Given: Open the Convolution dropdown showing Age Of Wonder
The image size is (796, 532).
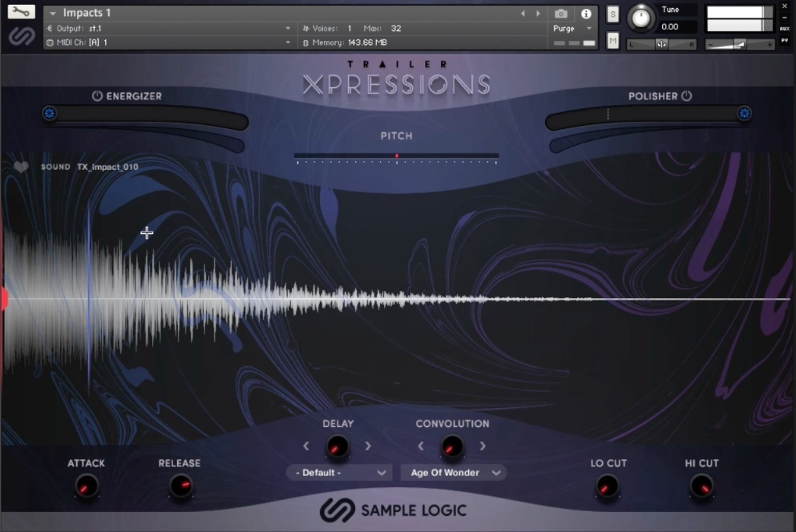Looking at the screenshot, I should click(x=454, y=473).
